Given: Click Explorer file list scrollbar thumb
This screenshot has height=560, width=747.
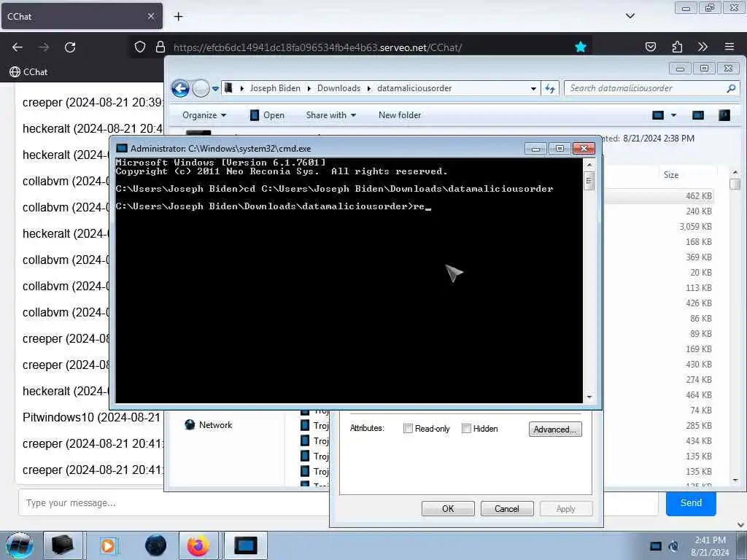Looking at the screenshot, I should [735, 184].
